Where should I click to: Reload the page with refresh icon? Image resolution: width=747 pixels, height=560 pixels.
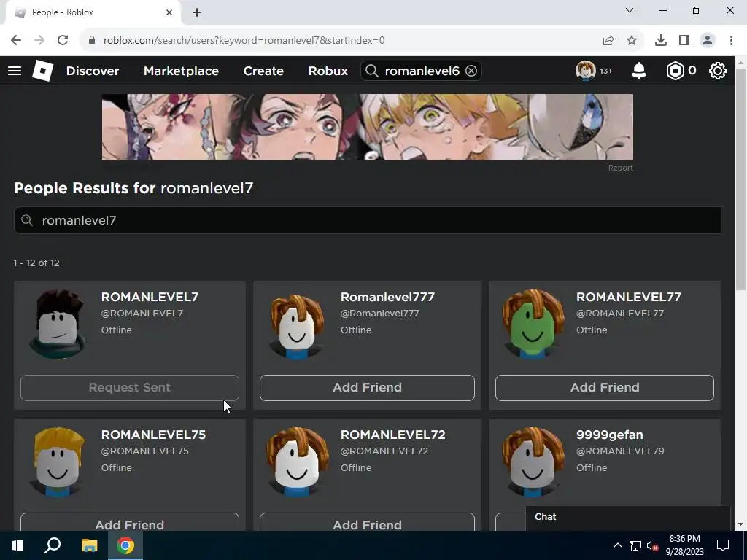click(x=63, y=41)
